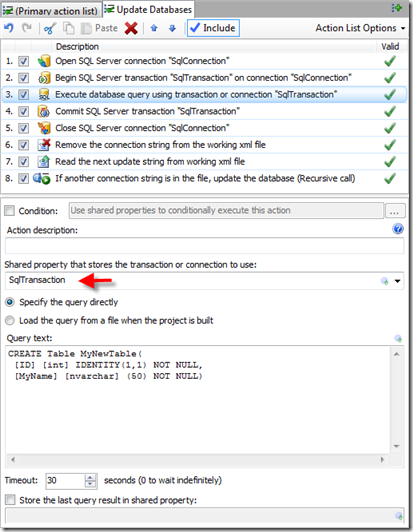Screen dimensions: 413x532
Task: Open the blue help question mark icon
Action: [398, 229]
